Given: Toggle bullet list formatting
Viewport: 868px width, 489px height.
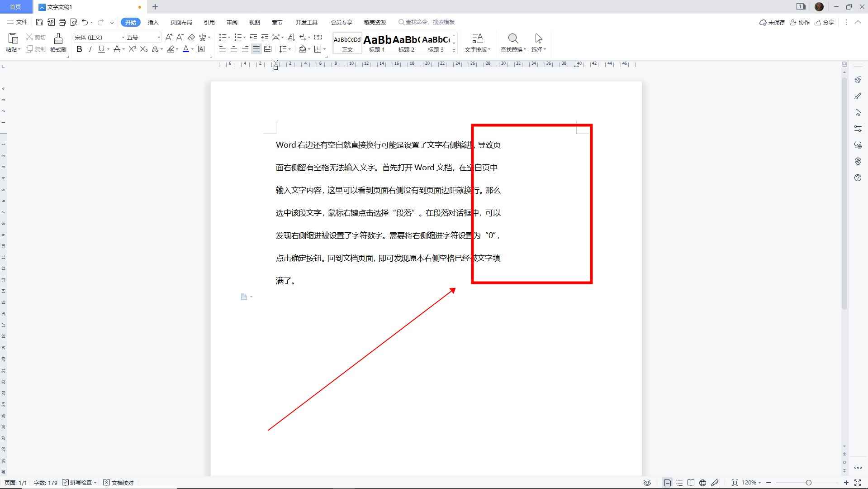Looking at the screenshot, I should [x=223, y=37].
